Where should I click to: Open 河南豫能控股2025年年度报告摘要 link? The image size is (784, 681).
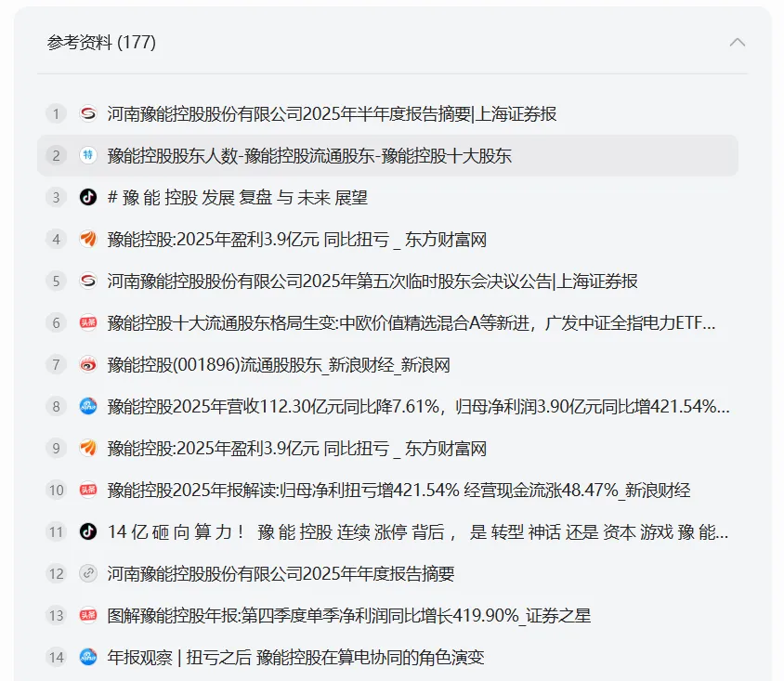coord(281,573)
